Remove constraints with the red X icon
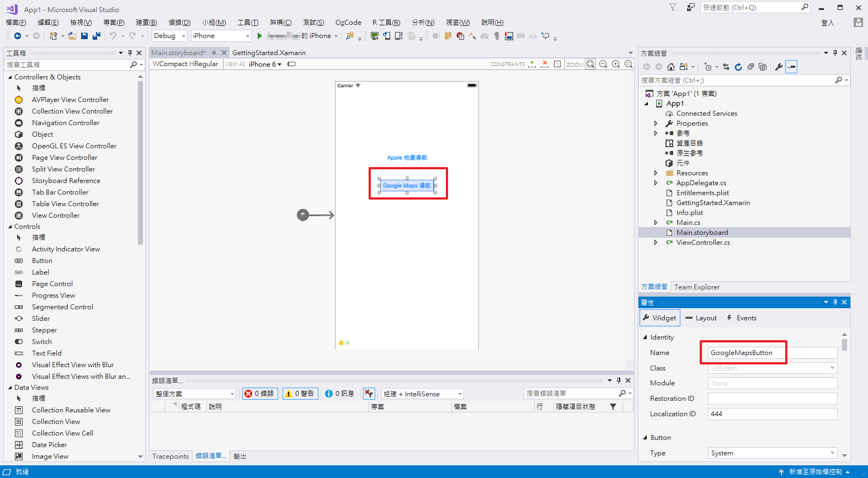The image size is (868, 478). point(545,64)
